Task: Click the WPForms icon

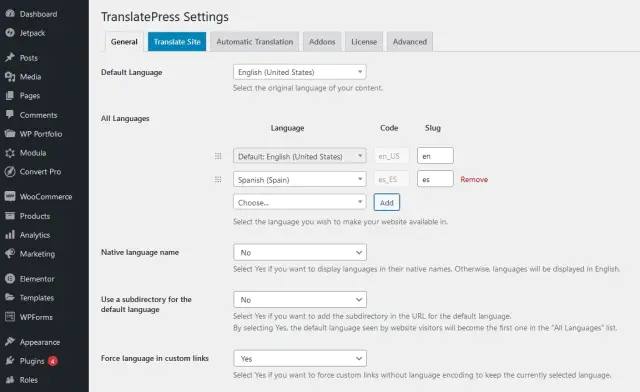Action: 10,316
